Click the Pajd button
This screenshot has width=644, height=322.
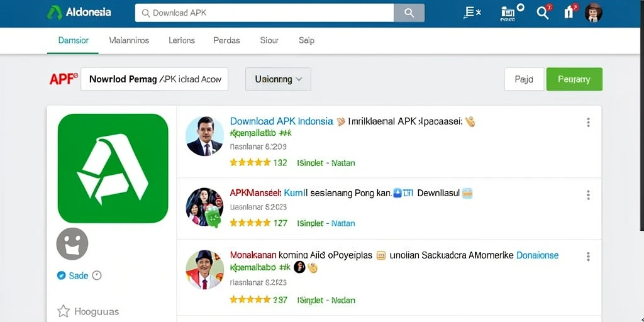(524, 79)
